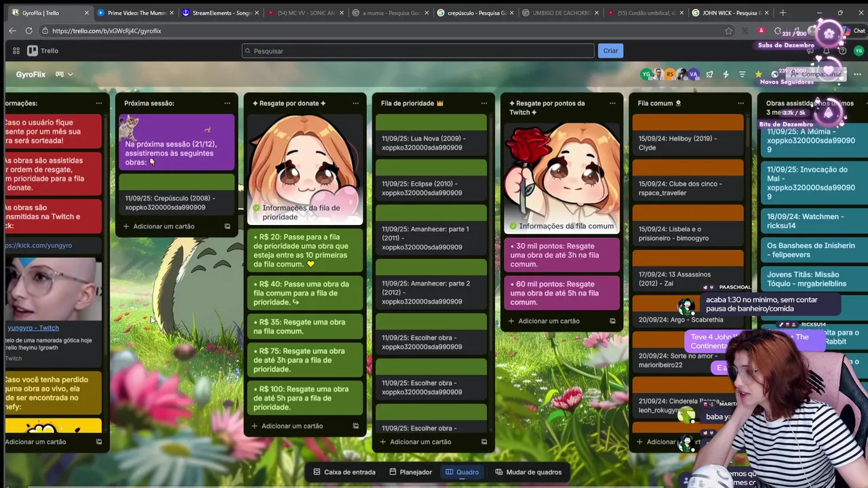
Task: Create from template in Próxima sessão list
Action: click(x=227, y=226)
